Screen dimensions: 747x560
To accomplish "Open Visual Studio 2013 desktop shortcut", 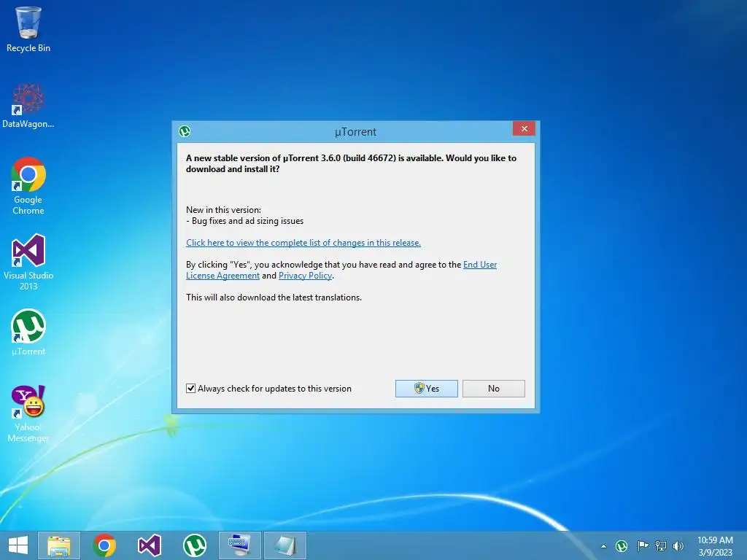I will [x=28, y=262].
